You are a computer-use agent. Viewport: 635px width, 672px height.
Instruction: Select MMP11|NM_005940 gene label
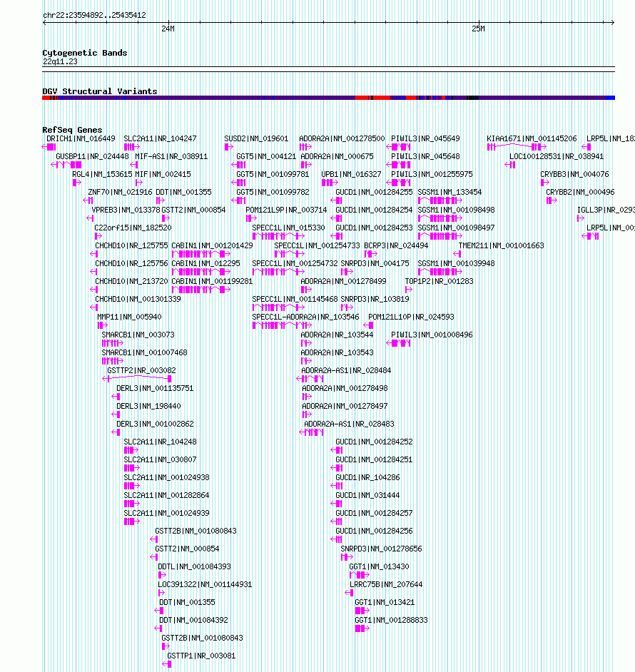pos(129,317)
